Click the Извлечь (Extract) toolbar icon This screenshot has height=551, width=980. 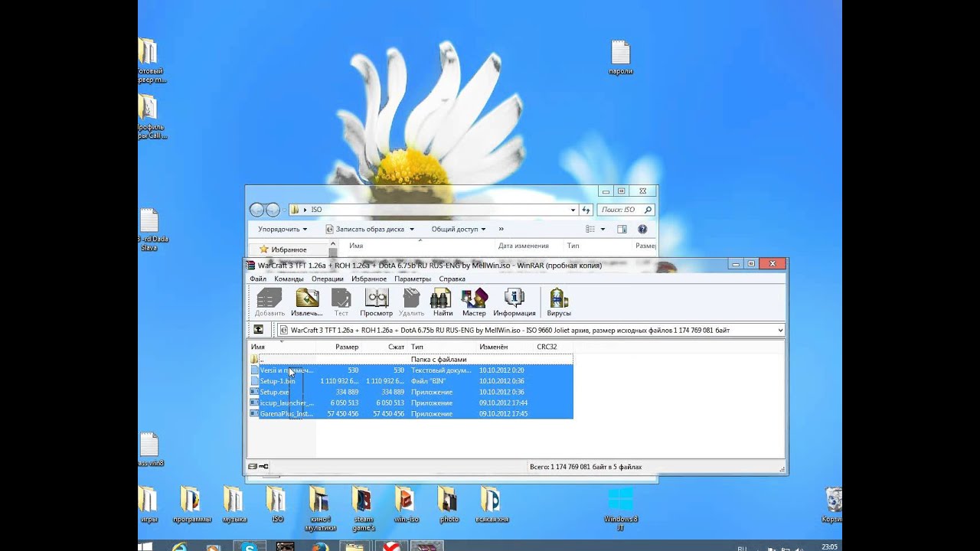(x=307, y=302)
